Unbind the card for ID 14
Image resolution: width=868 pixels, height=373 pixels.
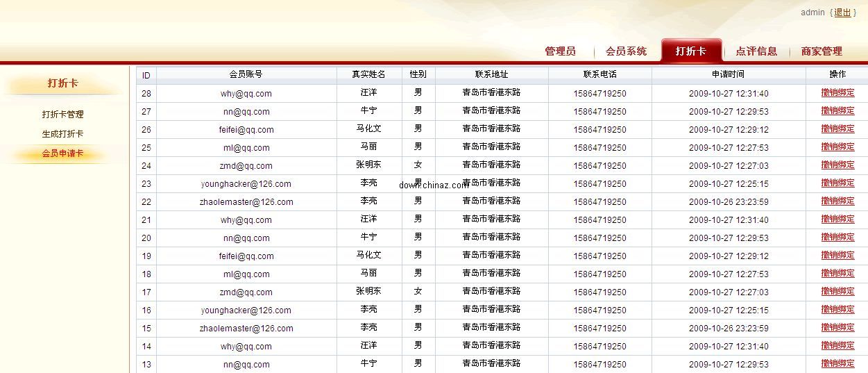[x=837, y=345]
